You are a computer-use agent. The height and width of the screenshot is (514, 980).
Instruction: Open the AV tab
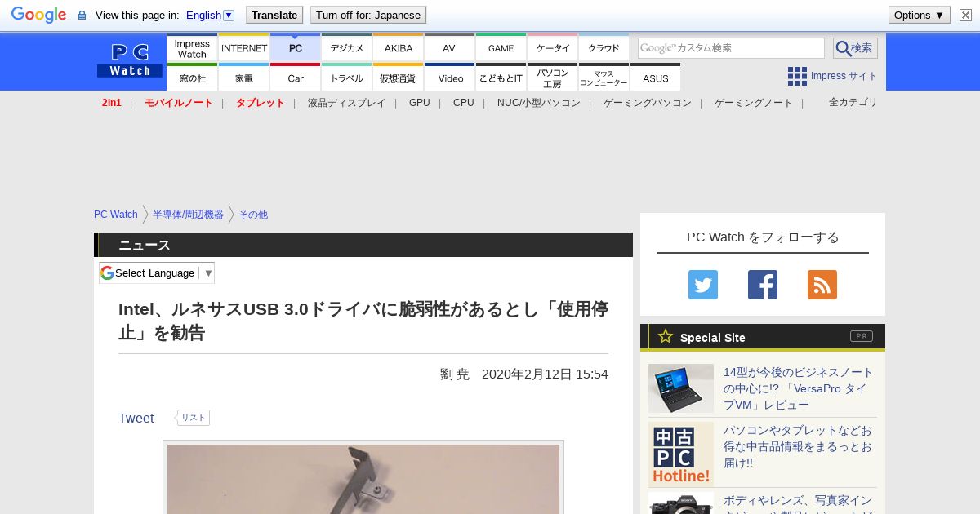click(x=449, y=48)
